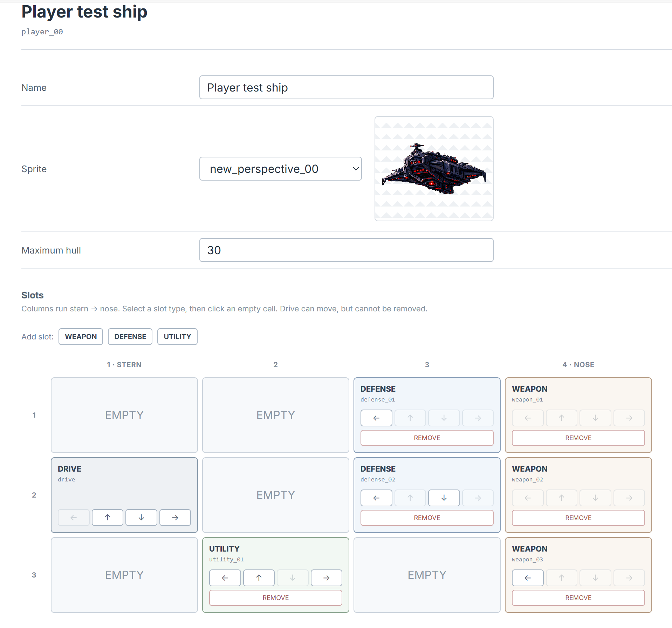The image size is (672, 628).
Task: Remove the defense_02 slot
Action: (x=427, y=518)
